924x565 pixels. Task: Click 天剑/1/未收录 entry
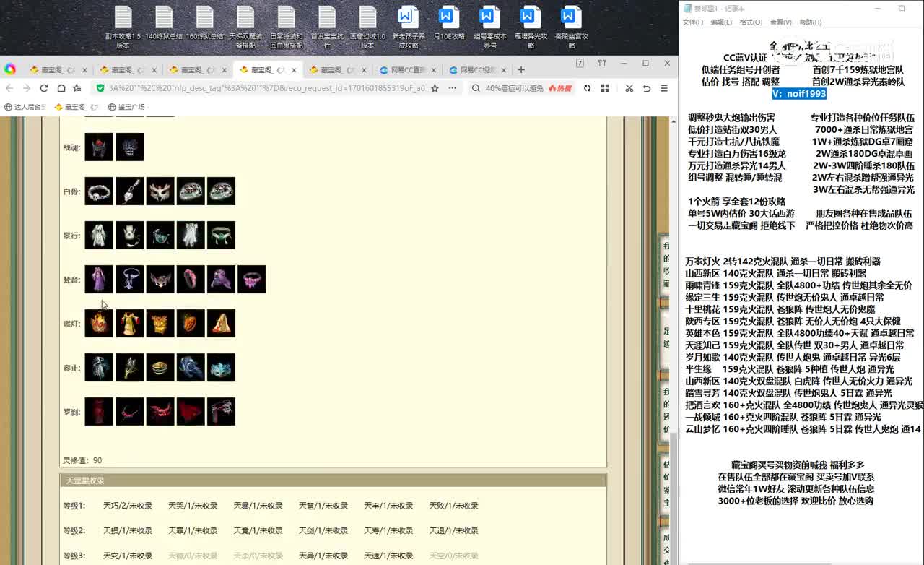(x=323, y=530)
